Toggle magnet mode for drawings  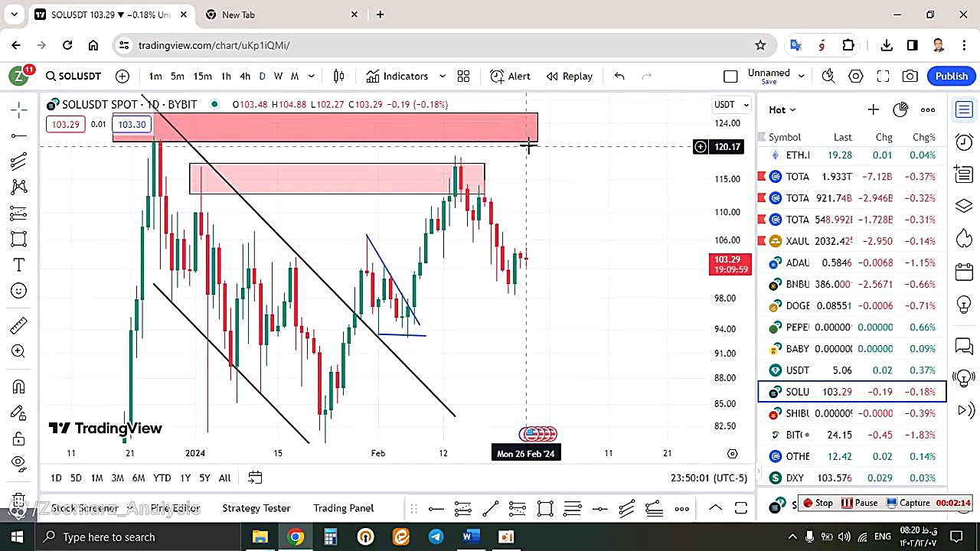(x=19, y=386)
